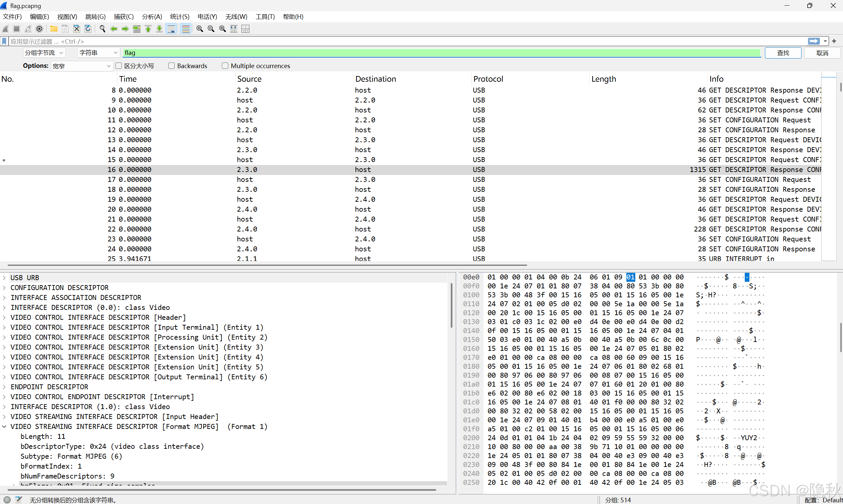
Task: Stop capturing packets with the red square icon
Action: [16, 29]
